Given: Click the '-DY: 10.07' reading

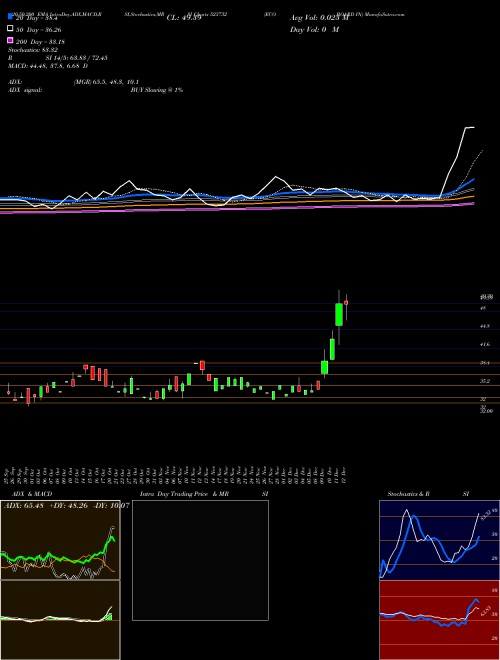Looking at the screenshot, I should pos(110,505).
